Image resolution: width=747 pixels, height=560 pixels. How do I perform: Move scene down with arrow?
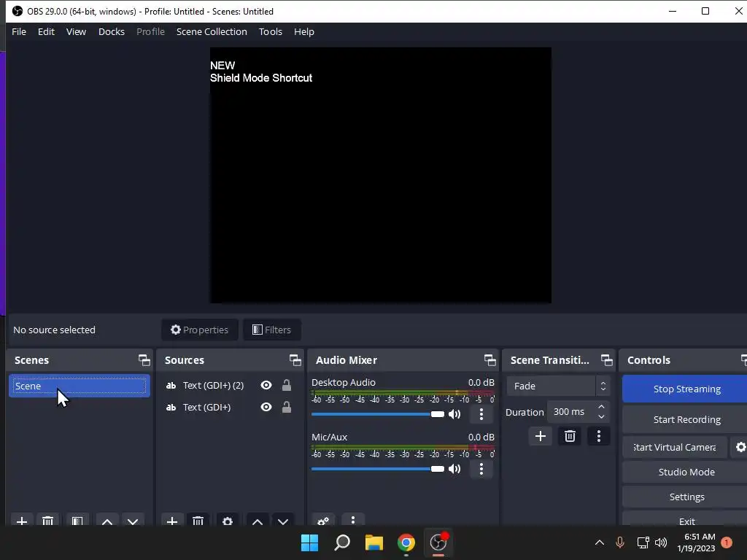pyautogui.click(x=133, y=521)
